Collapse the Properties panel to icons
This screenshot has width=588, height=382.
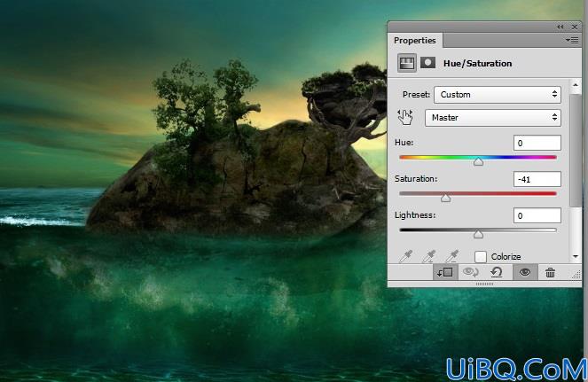[561, 27]
